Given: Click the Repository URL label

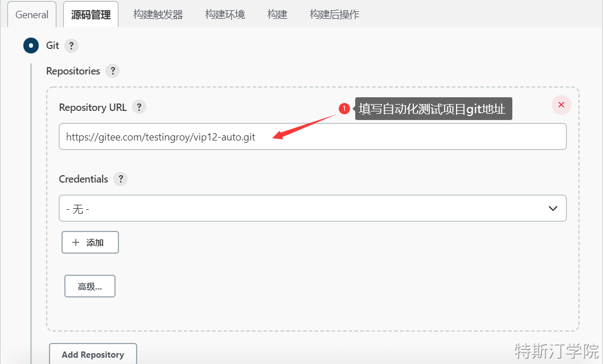Looking at the screenshot, I should coord(93,107).
